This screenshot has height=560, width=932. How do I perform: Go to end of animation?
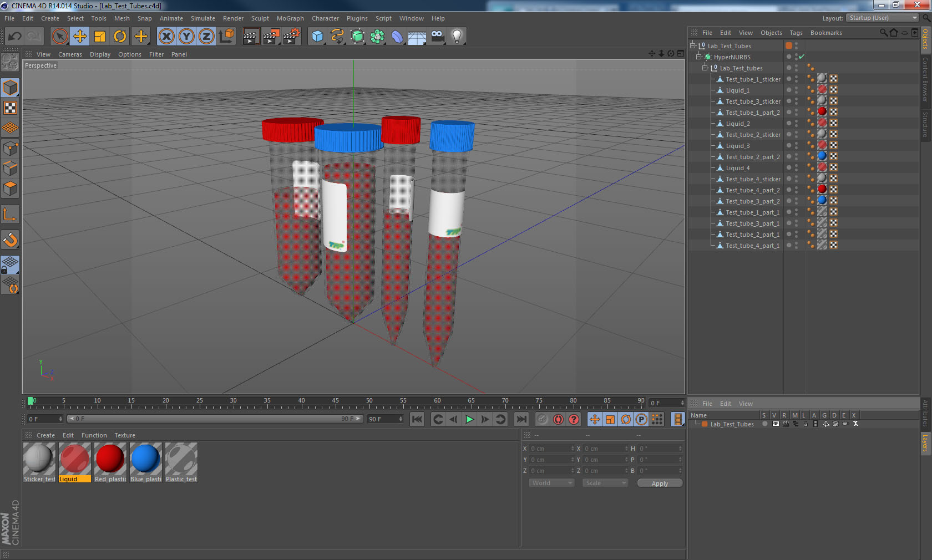point(521,419)
